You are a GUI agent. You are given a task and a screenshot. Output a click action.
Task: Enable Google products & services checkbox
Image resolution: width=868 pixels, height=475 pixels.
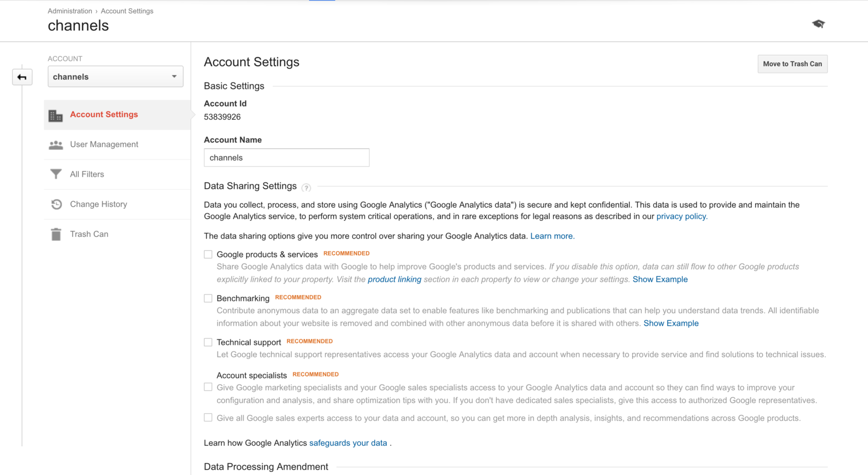[x=208, y=254]
